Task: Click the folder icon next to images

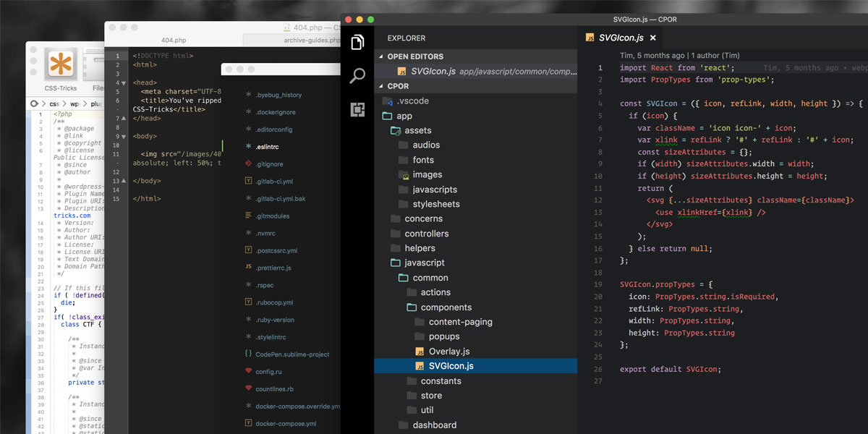Action: point(404,175)
